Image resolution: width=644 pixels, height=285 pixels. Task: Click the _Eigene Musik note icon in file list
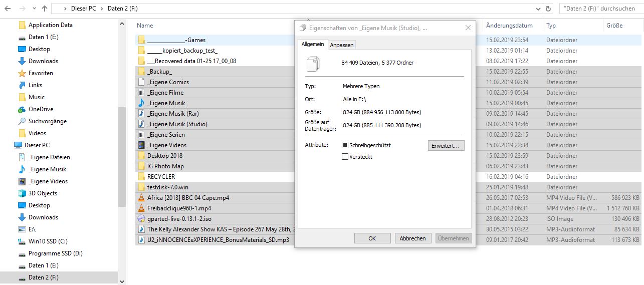tap(141, 103)
